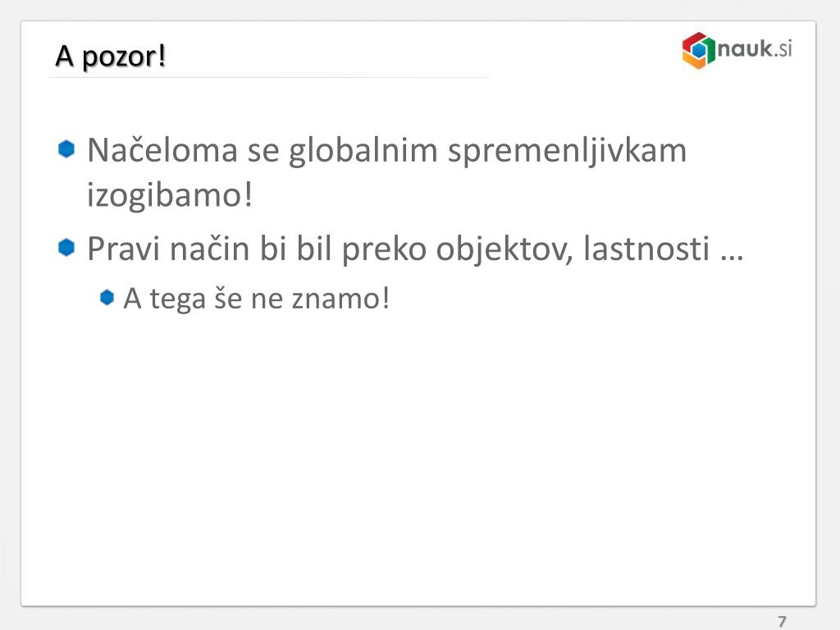840x630 pixels.
Task: Click the blue hexagon bullet before 'Pravi način'
Action: point(66,248)
